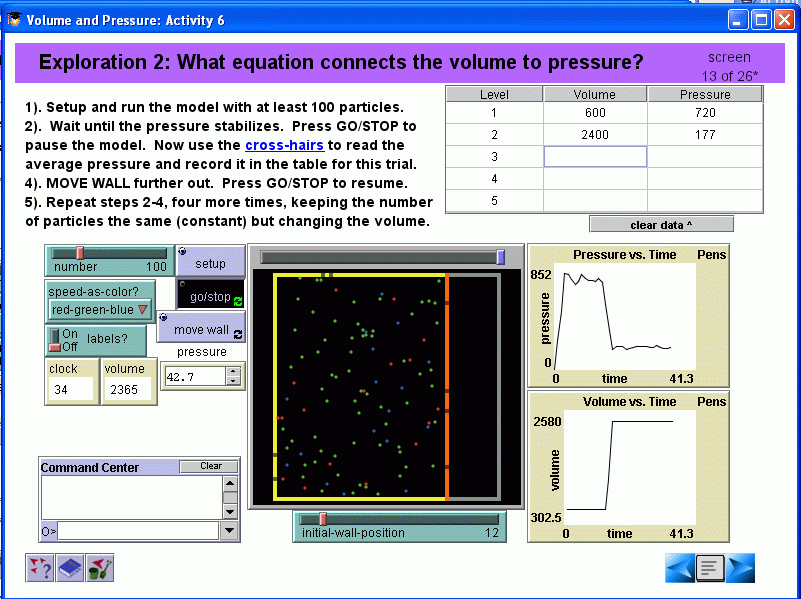Click the bucket and shovel icon
Image resolution: width=801 pixels, height=599 pixels.
pos(100,569)
